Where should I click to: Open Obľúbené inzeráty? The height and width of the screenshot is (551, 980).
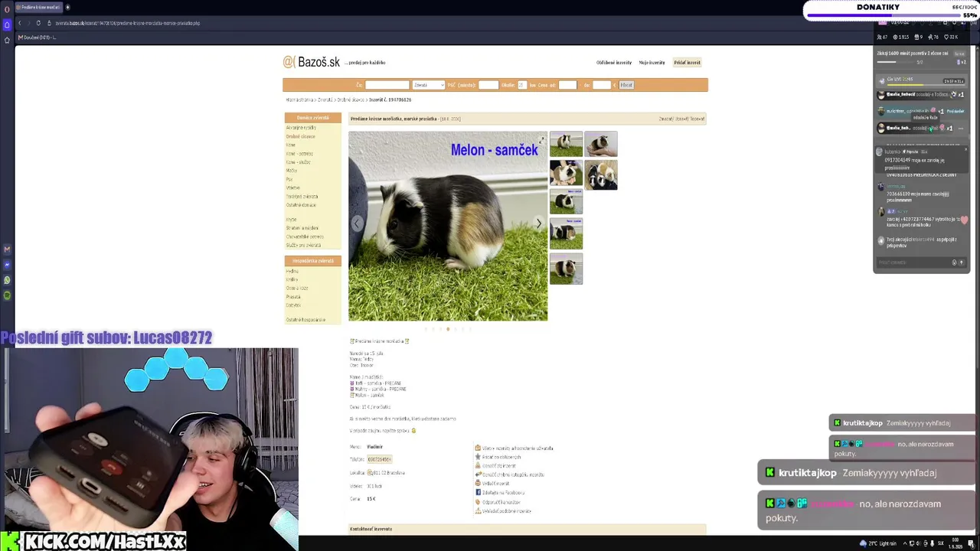click(x=614, y=63)
